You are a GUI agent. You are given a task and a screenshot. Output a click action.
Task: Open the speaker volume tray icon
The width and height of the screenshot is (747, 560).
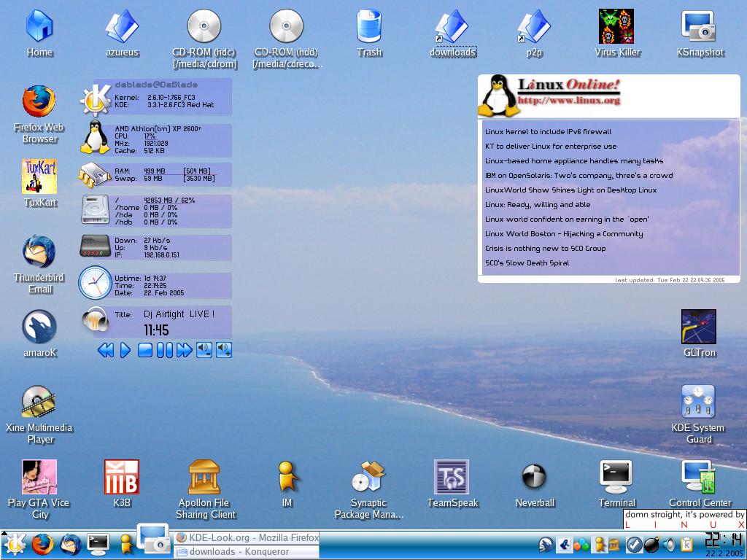click(669, 544)
